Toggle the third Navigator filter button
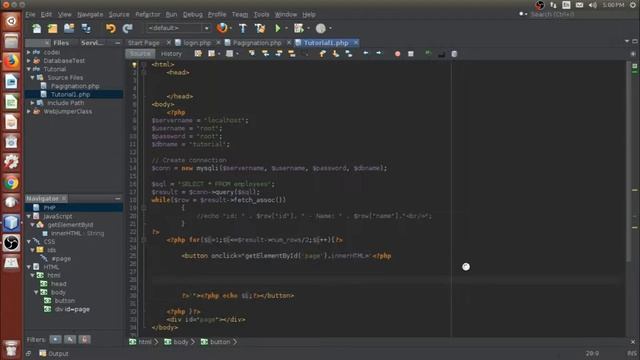 pos(84,339)
